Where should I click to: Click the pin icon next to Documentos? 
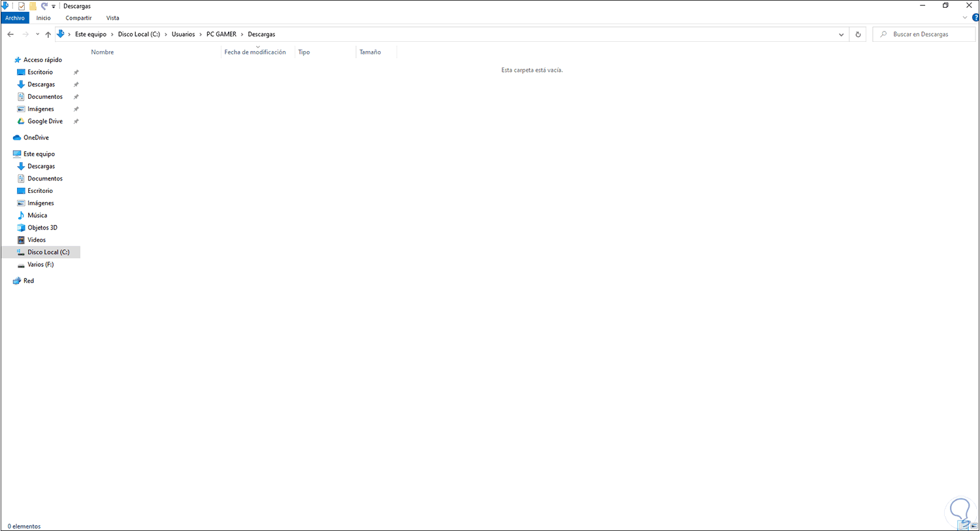76,97
